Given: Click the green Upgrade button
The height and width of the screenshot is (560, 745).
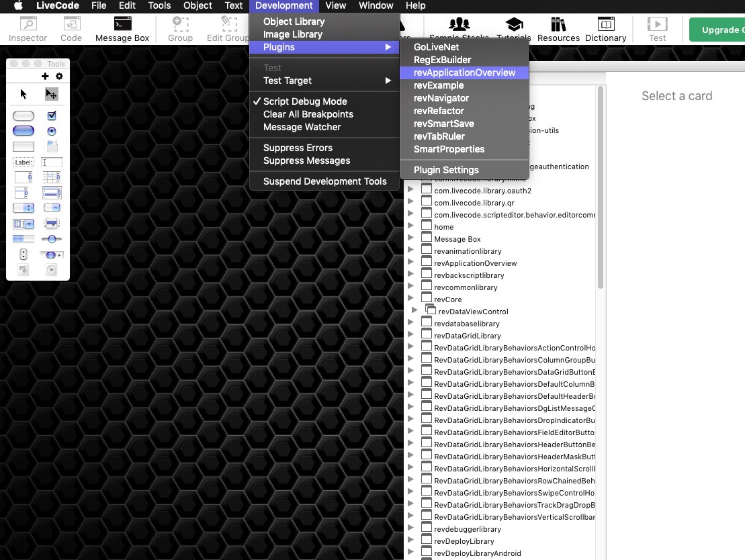Looking at the screenshot, I should pos(717,30).
